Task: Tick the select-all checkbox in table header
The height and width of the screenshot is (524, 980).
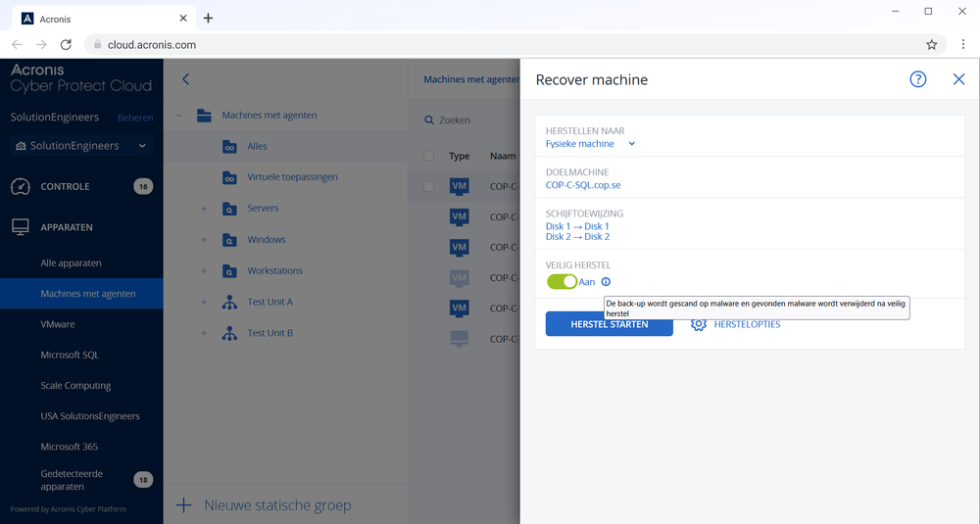Action: pos(429,156)
